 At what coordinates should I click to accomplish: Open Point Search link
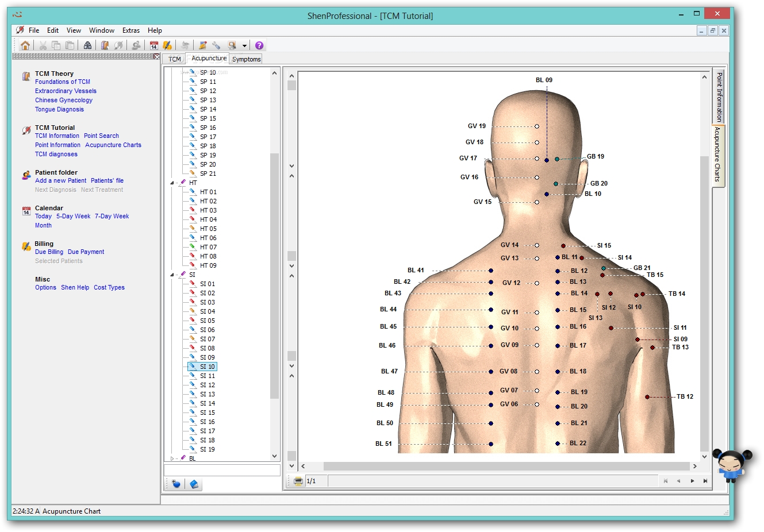coord(101,136)
